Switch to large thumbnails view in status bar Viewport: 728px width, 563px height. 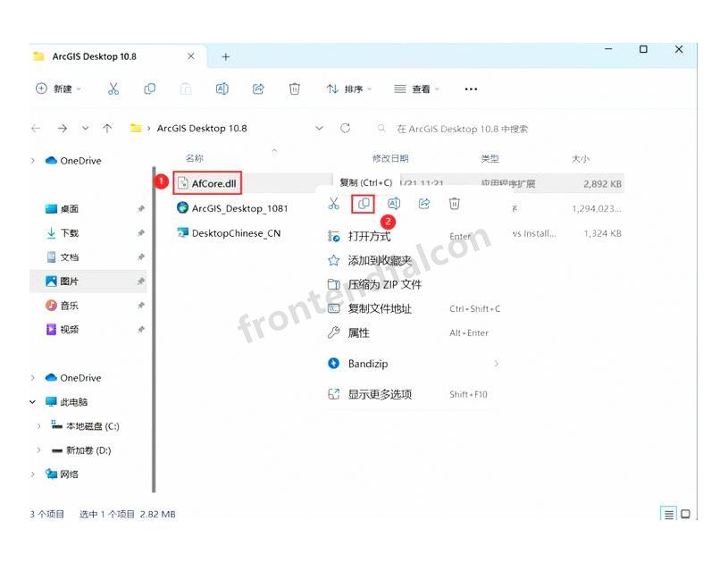pos(686,514)
